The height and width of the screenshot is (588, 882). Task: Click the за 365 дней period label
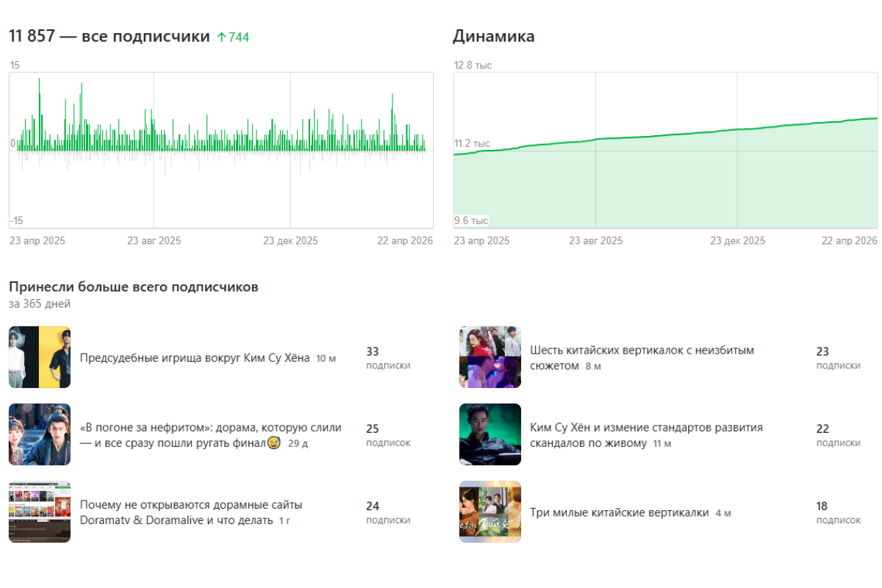[x=40, y=304]
